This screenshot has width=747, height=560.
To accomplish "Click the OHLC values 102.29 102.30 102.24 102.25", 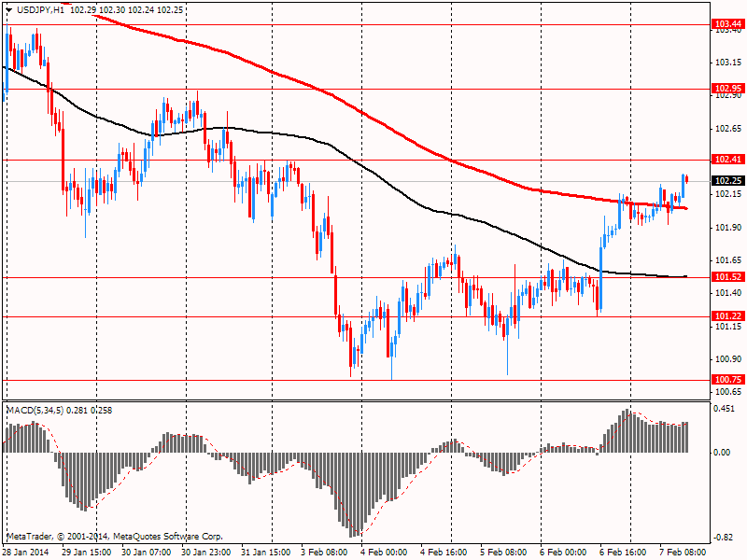I will coord(126,9).
